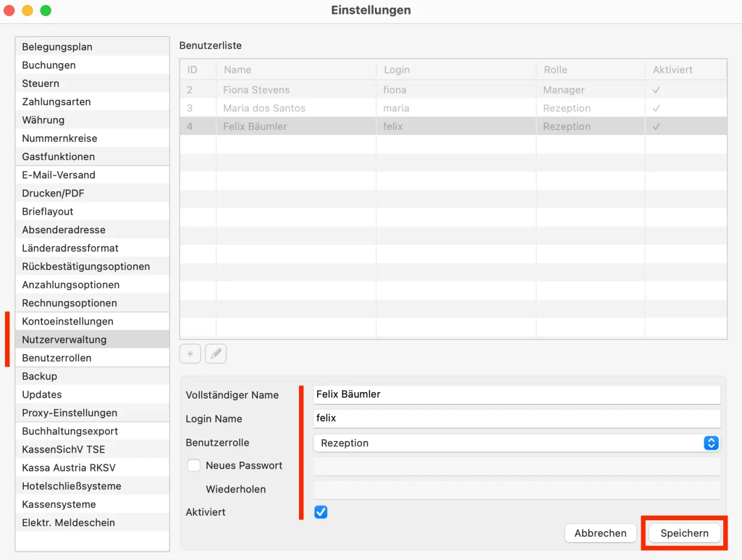Open Länderadressformat section

tap(92, 248)
